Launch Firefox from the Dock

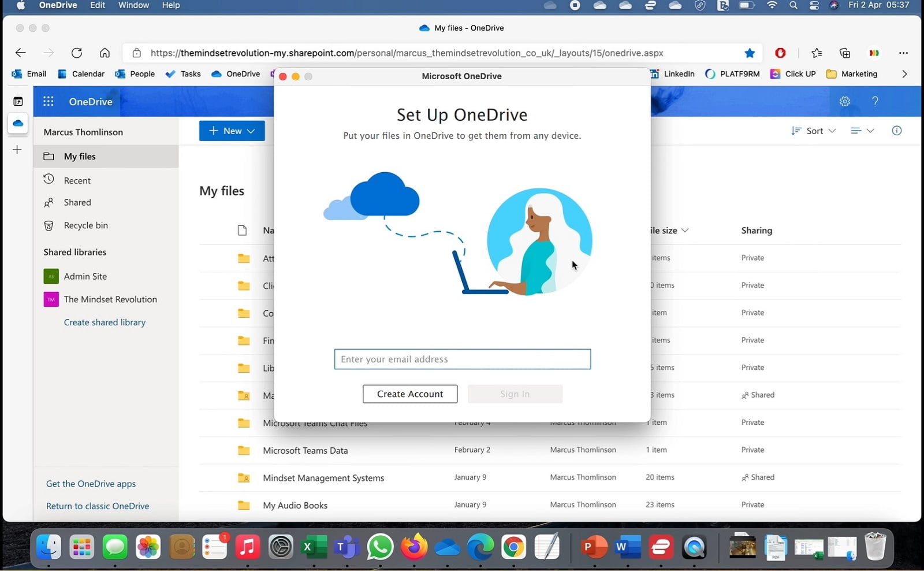[413, 547]
